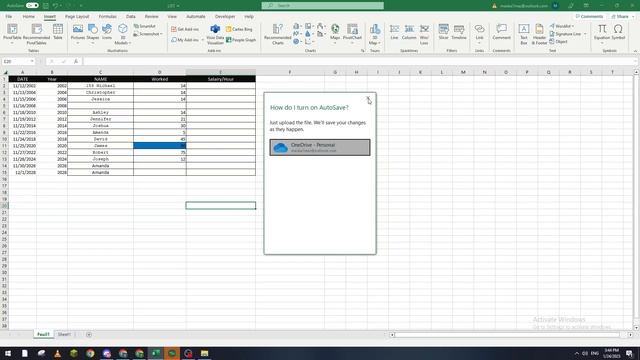
Task: Open Recommended PivotTables
Action: pos(36,34)
